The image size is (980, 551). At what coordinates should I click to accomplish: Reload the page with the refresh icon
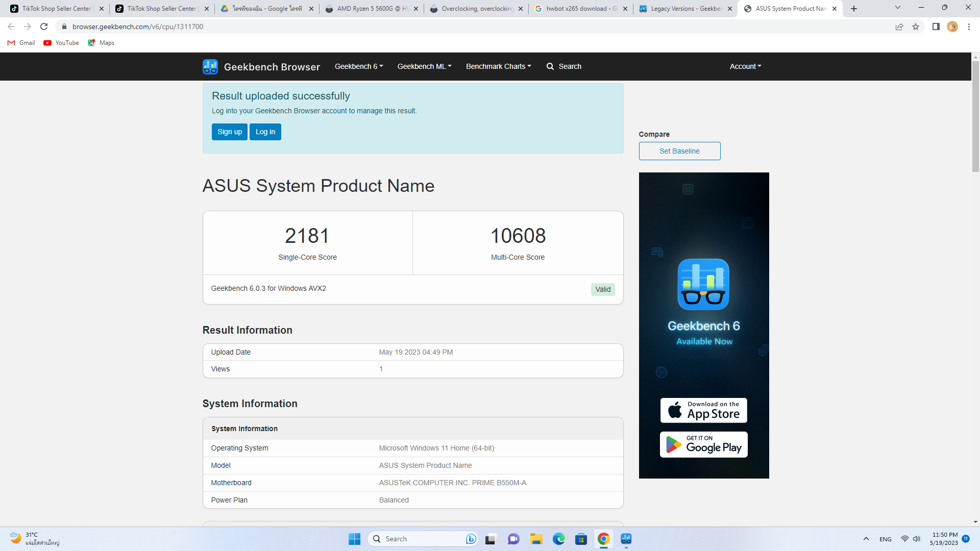[x=44, y=27]
